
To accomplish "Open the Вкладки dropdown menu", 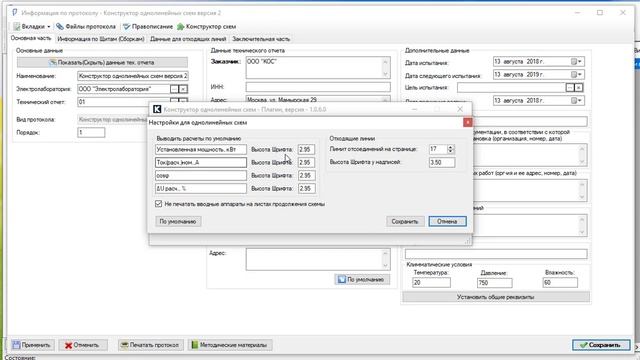I will tap(32, 27).
